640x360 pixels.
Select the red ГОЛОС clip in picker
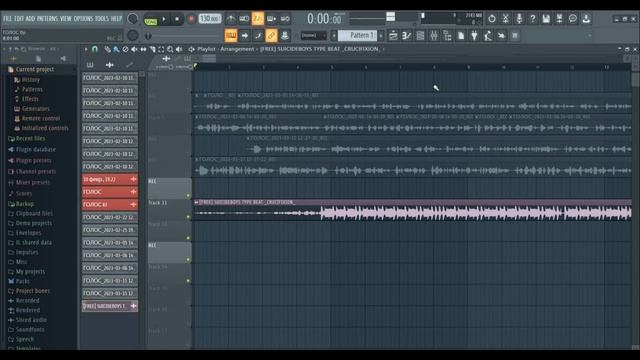pos(110,192)
